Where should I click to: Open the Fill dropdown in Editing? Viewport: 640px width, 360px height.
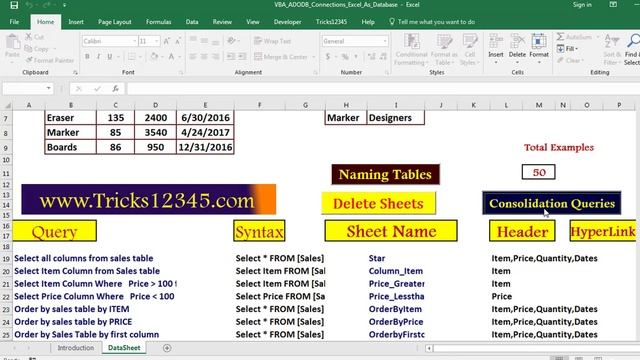[x=568, y=49]
